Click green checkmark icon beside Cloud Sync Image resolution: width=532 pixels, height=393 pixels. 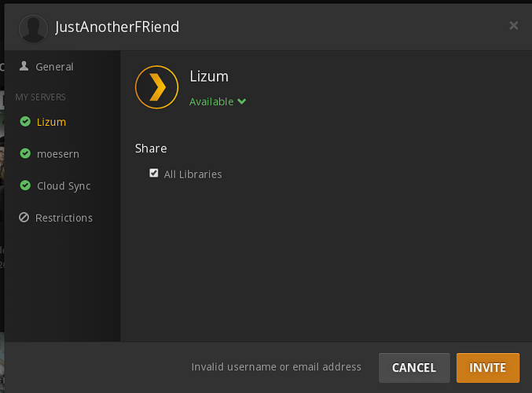[x=25, y=186]
